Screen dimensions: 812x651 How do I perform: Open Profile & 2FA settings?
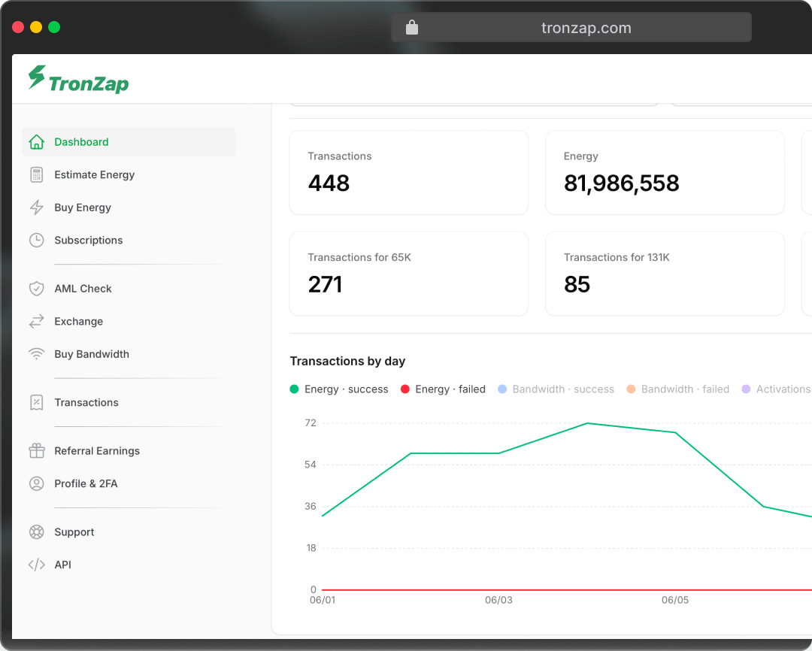pyautogui.click(x=129, y=483)
